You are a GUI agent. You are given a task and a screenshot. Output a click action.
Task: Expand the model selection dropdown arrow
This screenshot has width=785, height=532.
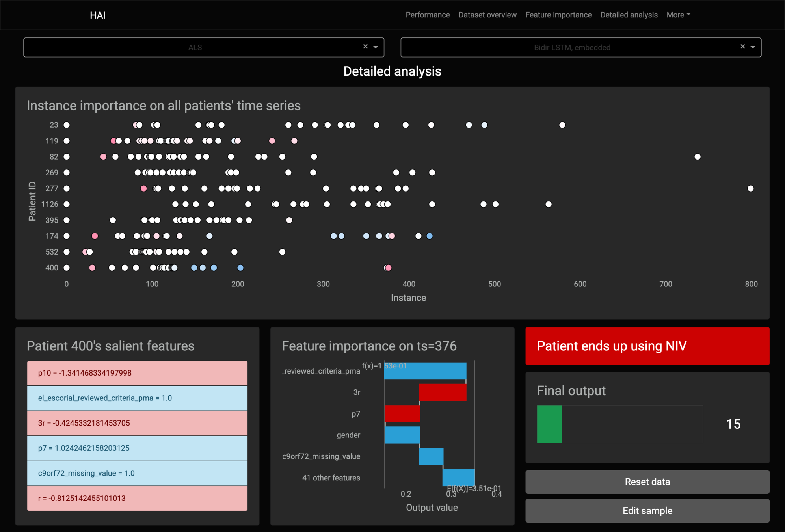pos(753,47)
